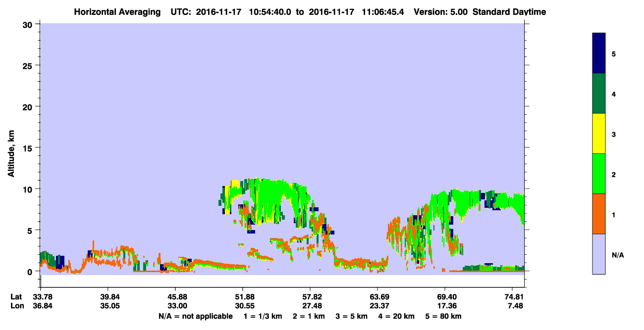Click the colorbar label 3

(x=613, y=134)
